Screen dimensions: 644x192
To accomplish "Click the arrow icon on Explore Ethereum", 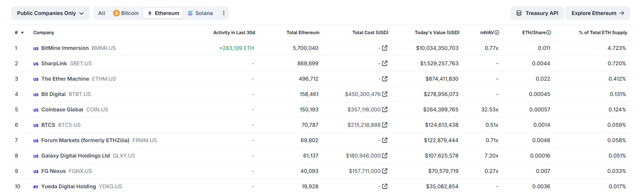I will [x=621, y=13].
